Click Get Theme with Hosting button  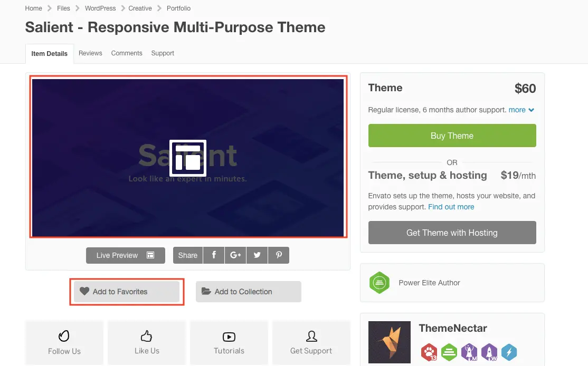click(452, 233)
